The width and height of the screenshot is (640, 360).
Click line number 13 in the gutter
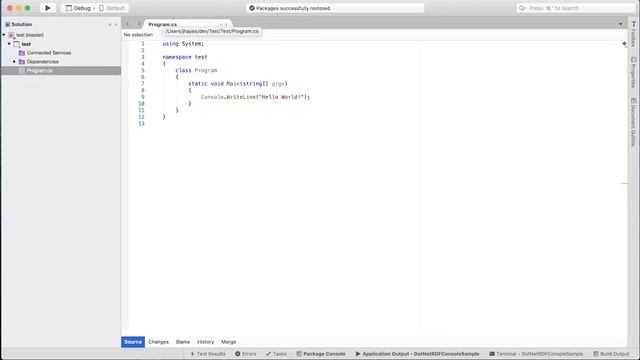(x=141, y=124)
